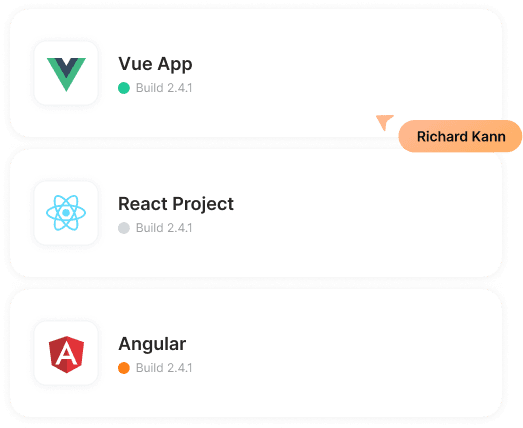
Task: Click the white tile around Vue logo
Action: click(x=66, y=73)
